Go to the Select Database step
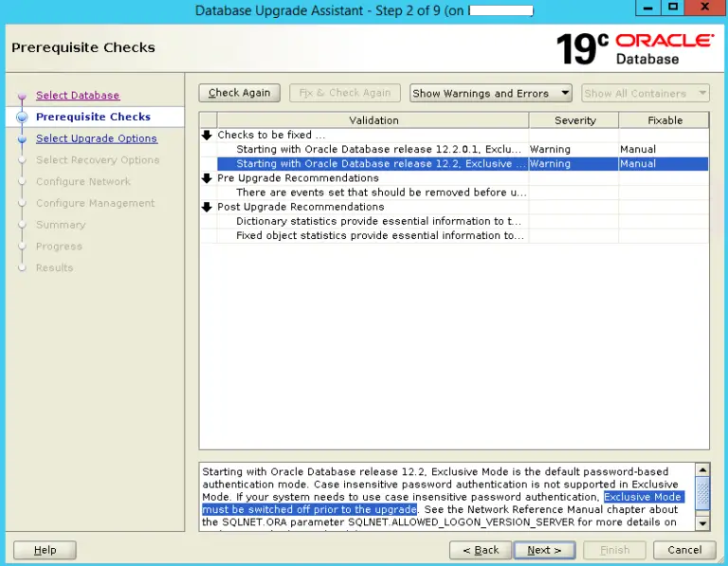728x566 pixels. pos(78,95)
